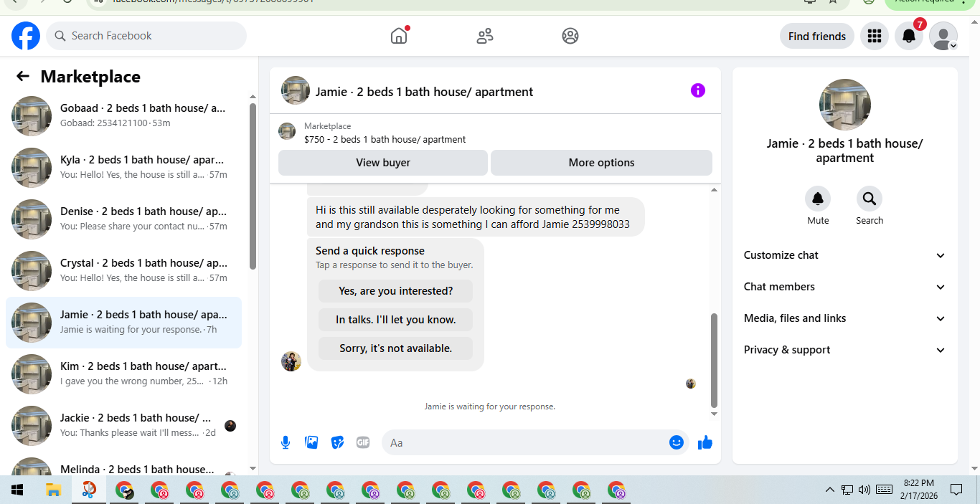Open the Denise conversation
This screenshot has width=980, height=504.
coord(124,219)
